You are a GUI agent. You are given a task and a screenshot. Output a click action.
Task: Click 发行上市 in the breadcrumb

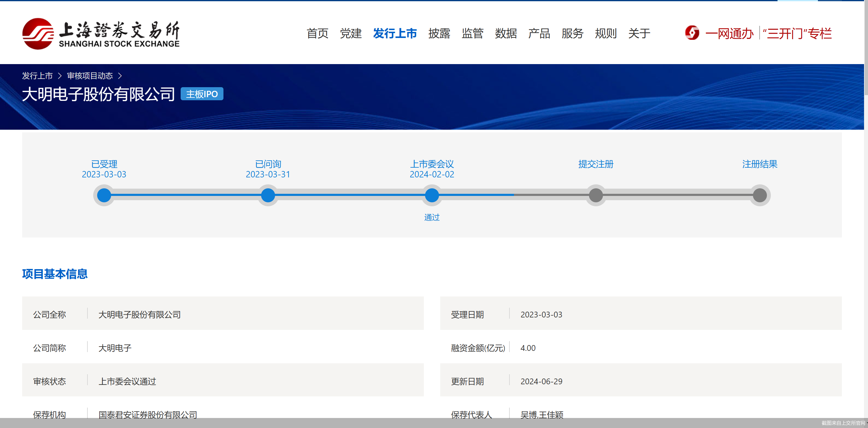[37, 76]
